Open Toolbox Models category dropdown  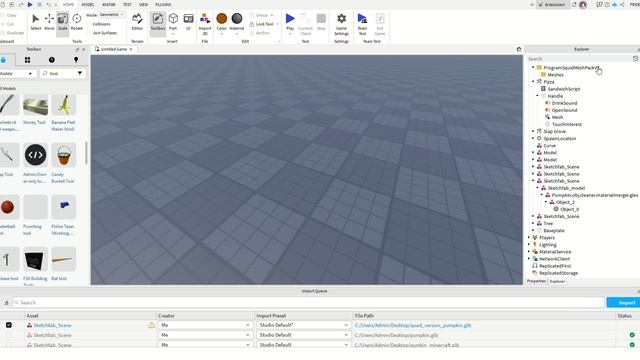[17, 73]
